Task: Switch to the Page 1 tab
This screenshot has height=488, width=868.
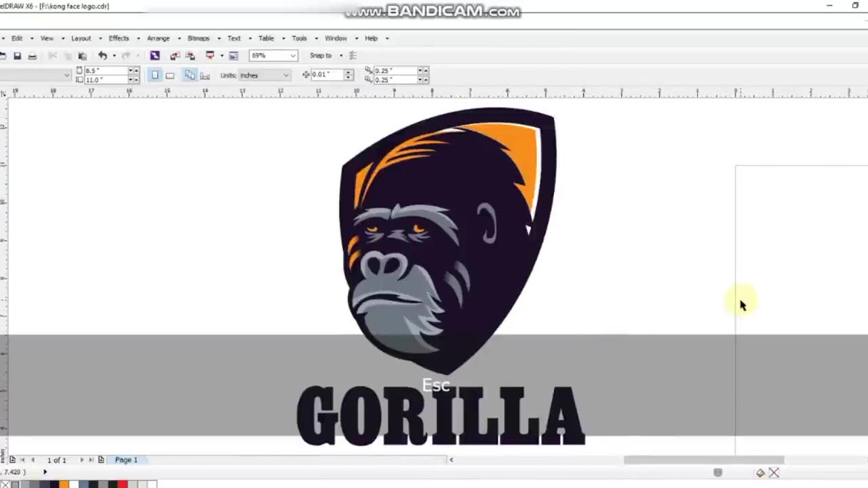Action: [x=126, y=460]
